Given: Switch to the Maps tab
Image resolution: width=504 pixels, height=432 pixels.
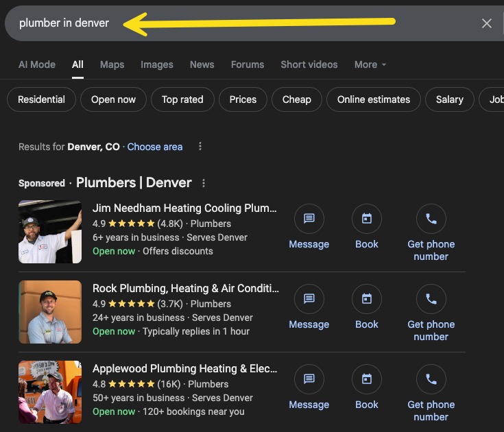Looking at the screenshot, I should click(x=112, y=64).
